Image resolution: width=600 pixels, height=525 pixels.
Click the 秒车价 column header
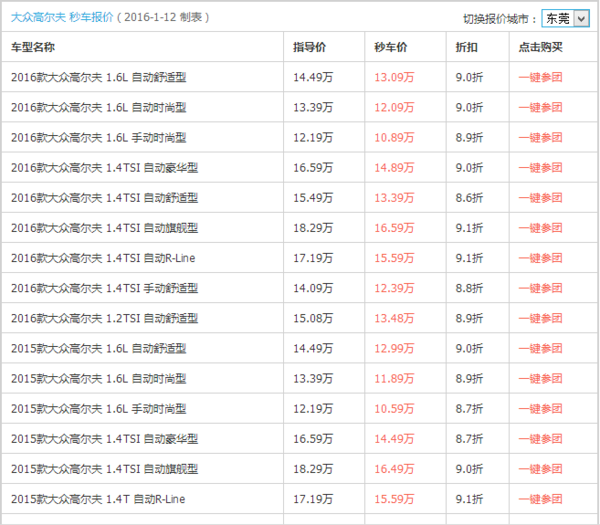[391, 47]
